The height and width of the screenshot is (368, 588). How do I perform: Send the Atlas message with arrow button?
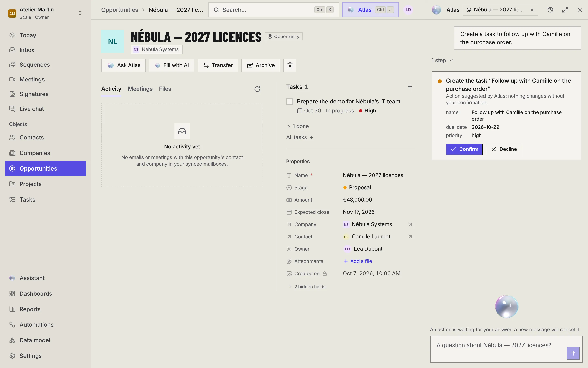click(x=573, y=353)
